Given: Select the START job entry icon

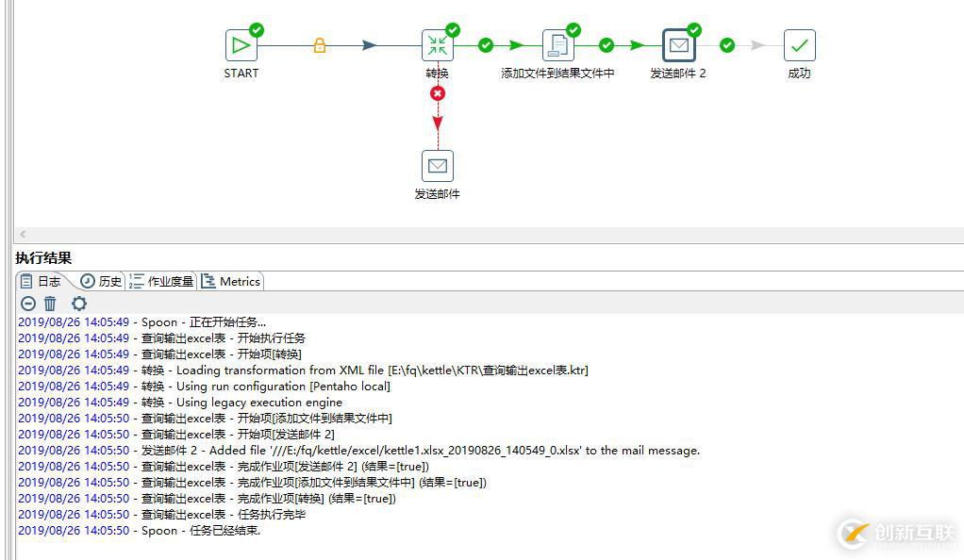Looking at the screenshot, I should [241, 45].
